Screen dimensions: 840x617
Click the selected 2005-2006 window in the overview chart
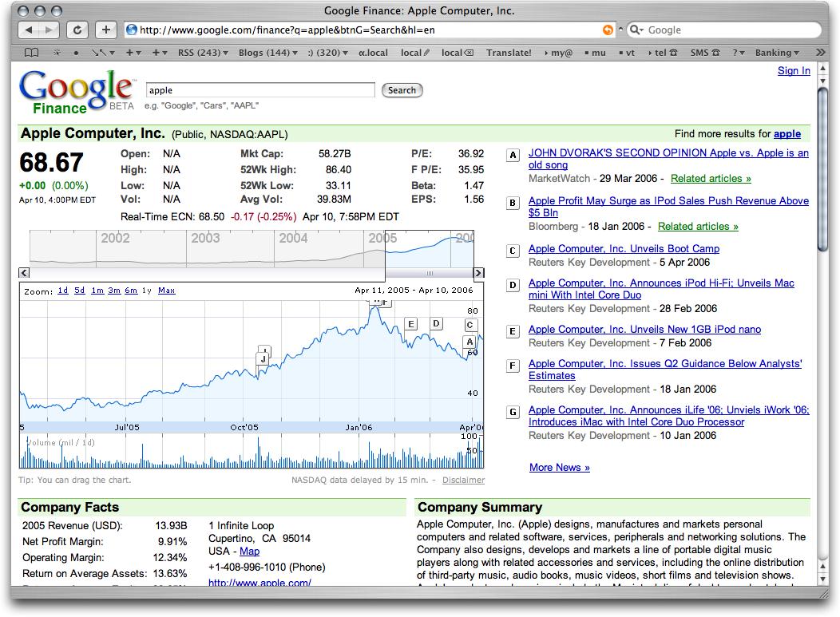pyautogui.click(x=430, y=249)
